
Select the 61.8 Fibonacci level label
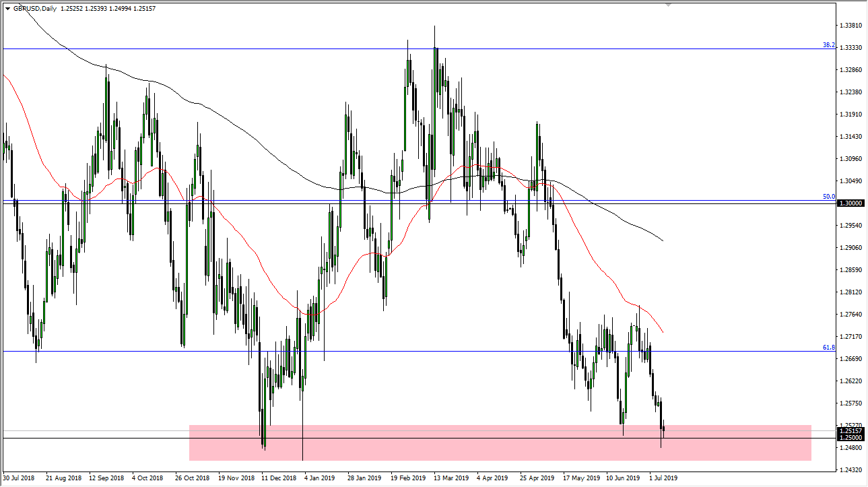click(829, 348)
